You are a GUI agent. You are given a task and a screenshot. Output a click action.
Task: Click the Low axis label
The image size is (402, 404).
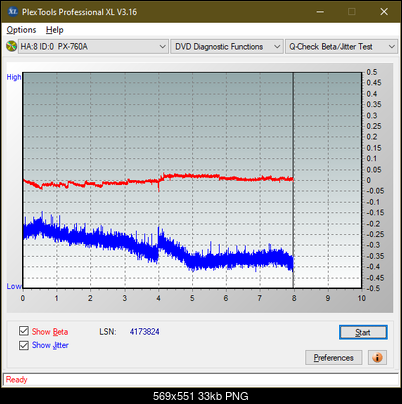(14, 286)
